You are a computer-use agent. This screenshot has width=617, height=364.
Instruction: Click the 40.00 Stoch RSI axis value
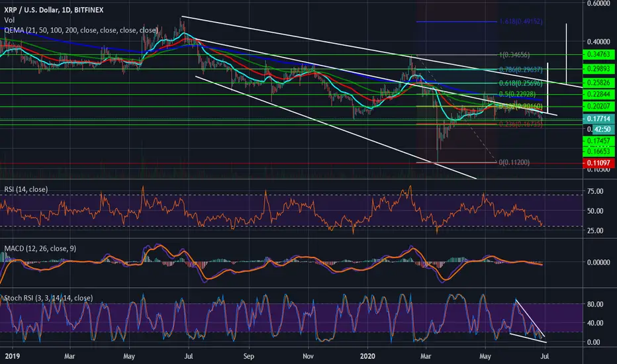[x=595, y=323]
